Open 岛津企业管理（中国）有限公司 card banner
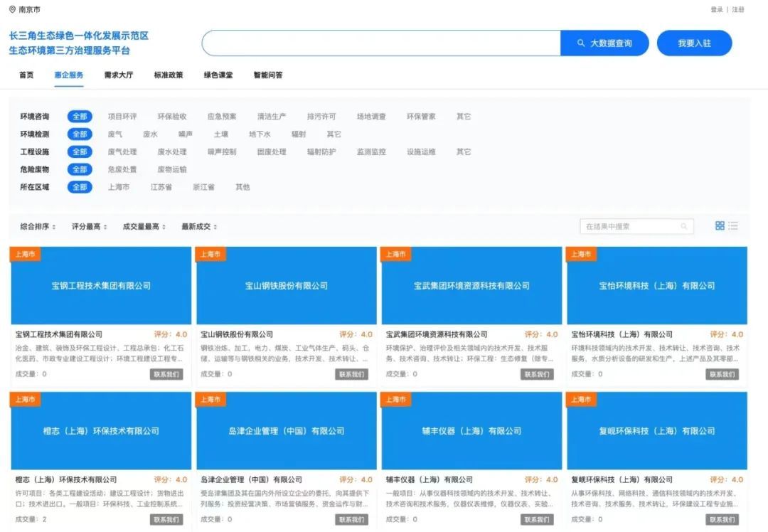Viewport: 768px width, 532px height. click(287, 430)
